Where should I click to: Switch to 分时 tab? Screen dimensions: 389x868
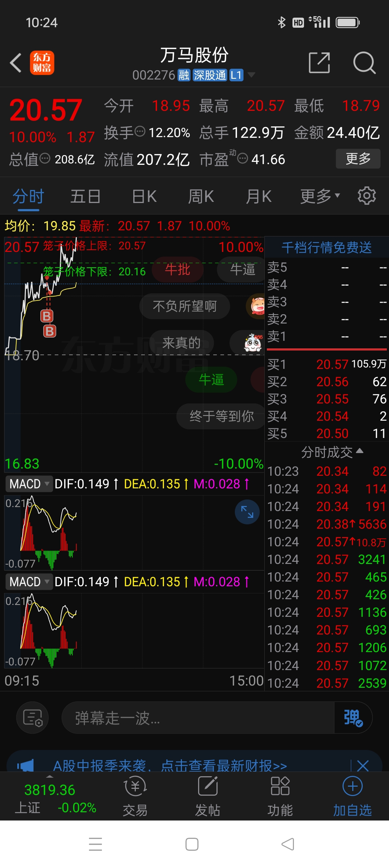(28, 196)
